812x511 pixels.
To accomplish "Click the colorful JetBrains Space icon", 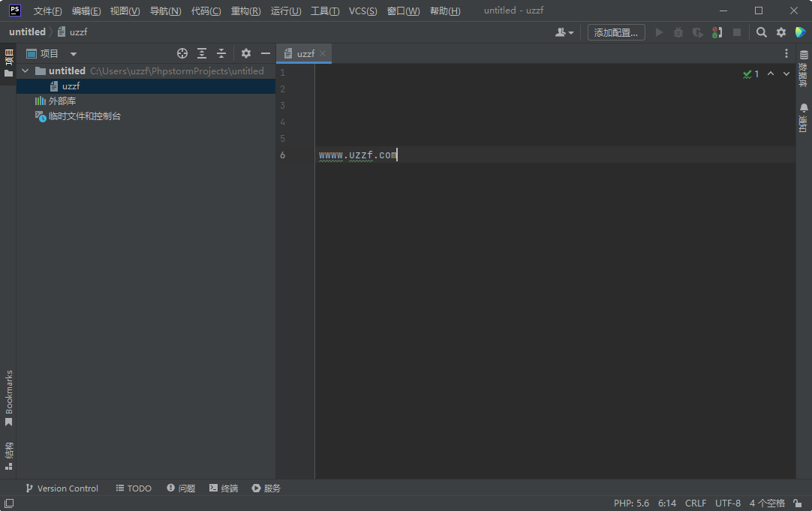I will pyautogui.click(x=801, y=32).
